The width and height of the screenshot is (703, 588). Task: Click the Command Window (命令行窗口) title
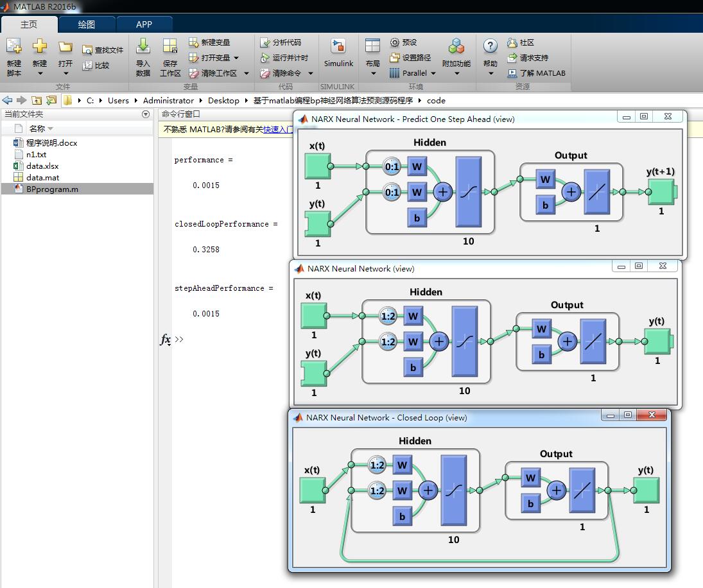click(180, 114)
